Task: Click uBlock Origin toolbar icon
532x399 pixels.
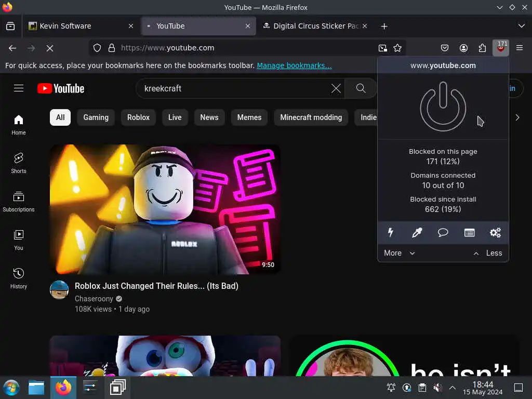Action: 500,48
